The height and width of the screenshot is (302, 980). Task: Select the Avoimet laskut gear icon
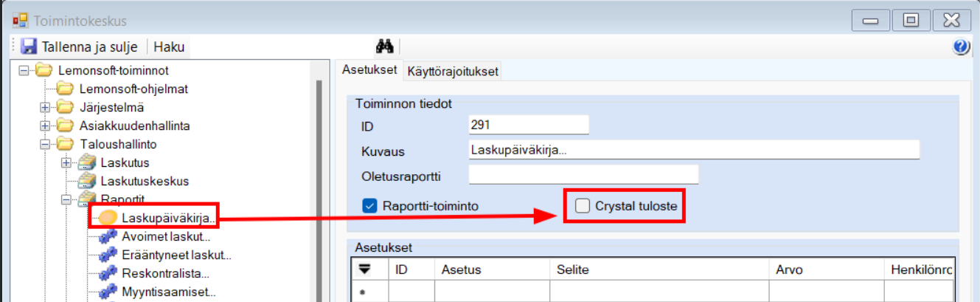108,237
